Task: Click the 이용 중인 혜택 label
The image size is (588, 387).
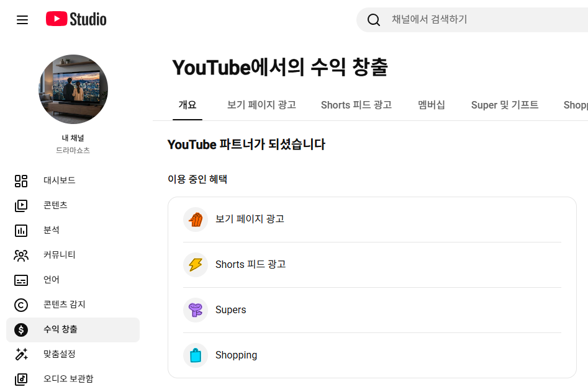Action: [x=197, y=179]
